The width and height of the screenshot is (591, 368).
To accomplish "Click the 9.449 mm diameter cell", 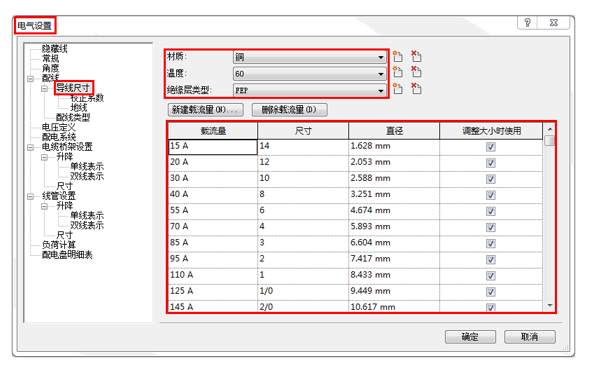I will (x=394, y=292).
